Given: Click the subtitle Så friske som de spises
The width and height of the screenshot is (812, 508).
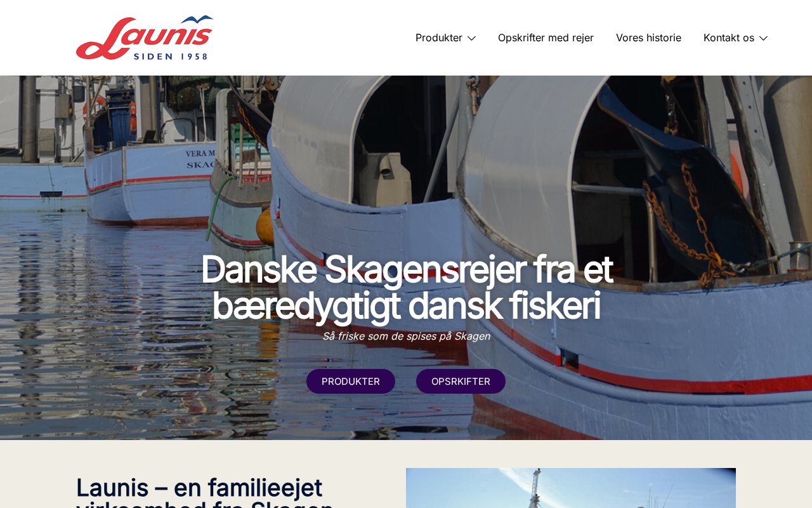Looking at the screenshot, I should point(406,336).
